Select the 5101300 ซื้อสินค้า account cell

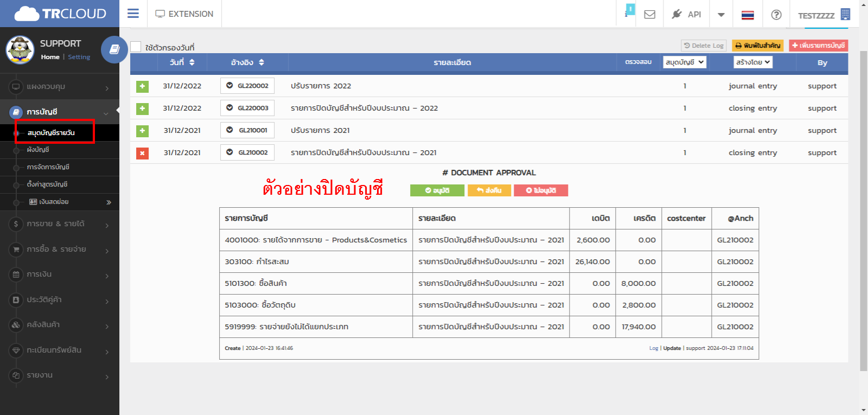316,283
